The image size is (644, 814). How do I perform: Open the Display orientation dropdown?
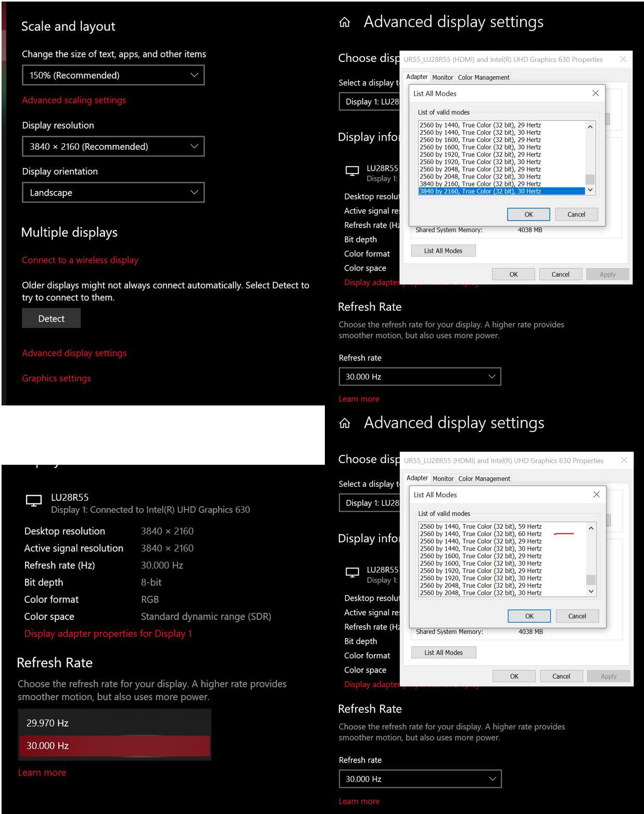click(113, 193)
